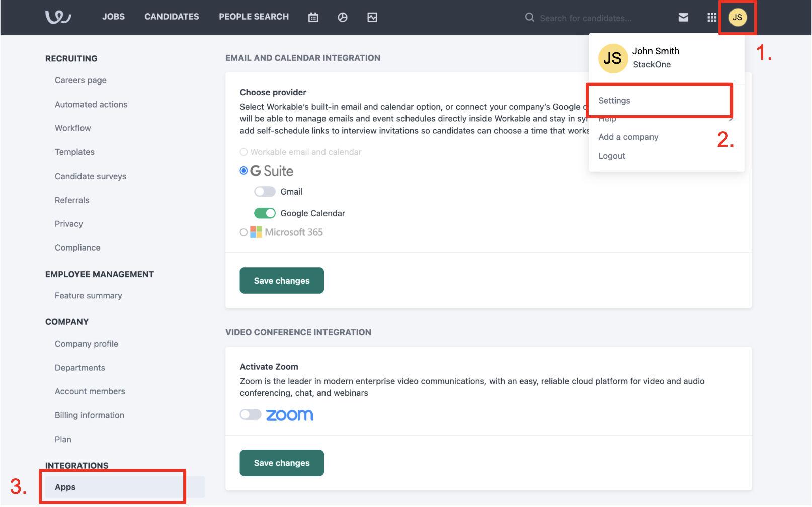Image resolution: width=812 pixels, height=507 pixels.
Task: Open the pie chart reports icon
Action: (343, 18)
